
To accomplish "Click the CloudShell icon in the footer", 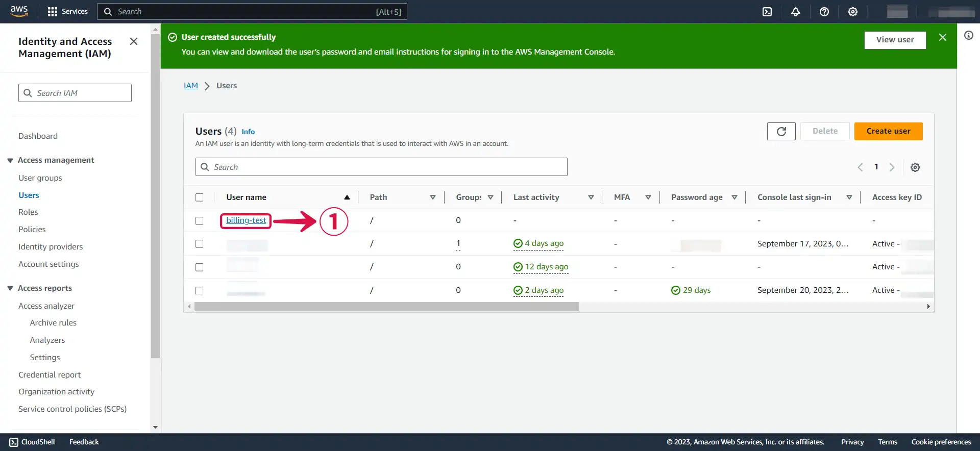I will pos(14,442).
